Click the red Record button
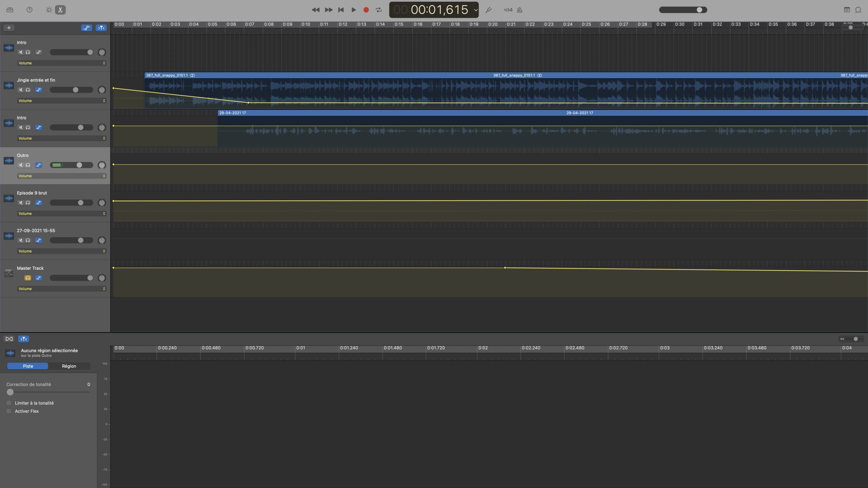Viewport: 868px width, 488px height. [x=366, y=10]
